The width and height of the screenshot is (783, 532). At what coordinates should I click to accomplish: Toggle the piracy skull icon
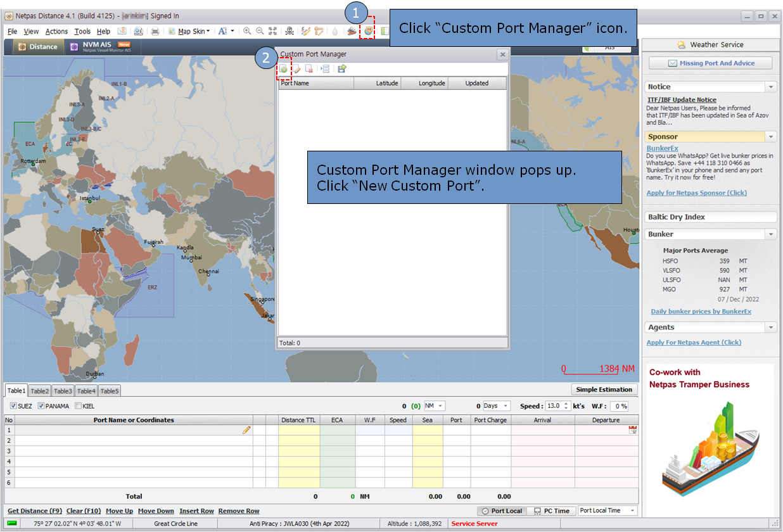290,31
